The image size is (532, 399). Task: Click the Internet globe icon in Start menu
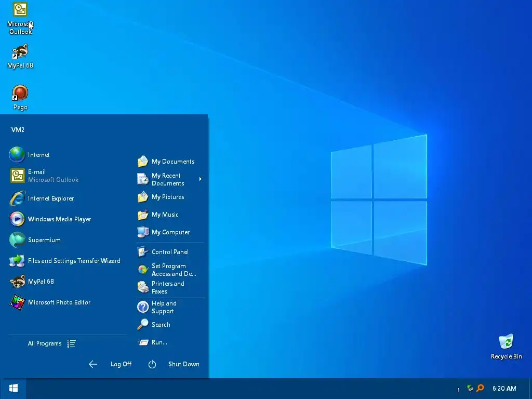[x=17, y=155]
